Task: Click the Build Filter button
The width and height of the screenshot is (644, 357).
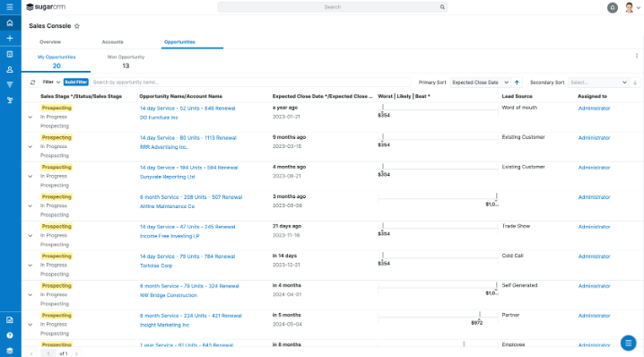Action: point(76,83)
